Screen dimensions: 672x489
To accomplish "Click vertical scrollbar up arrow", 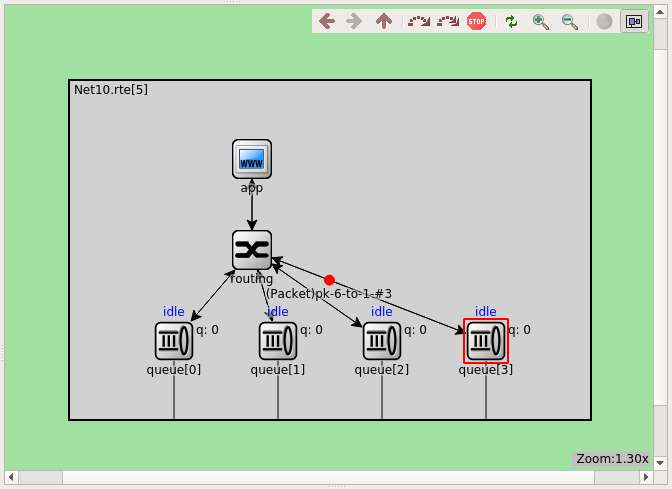I will [x=660, y=12].
